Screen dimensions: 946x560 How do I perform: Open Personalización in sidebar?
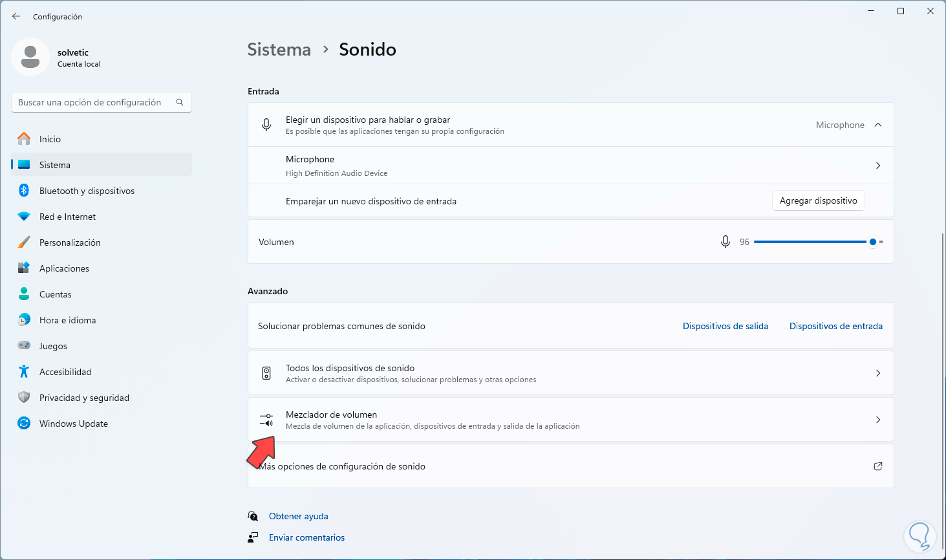70,242
